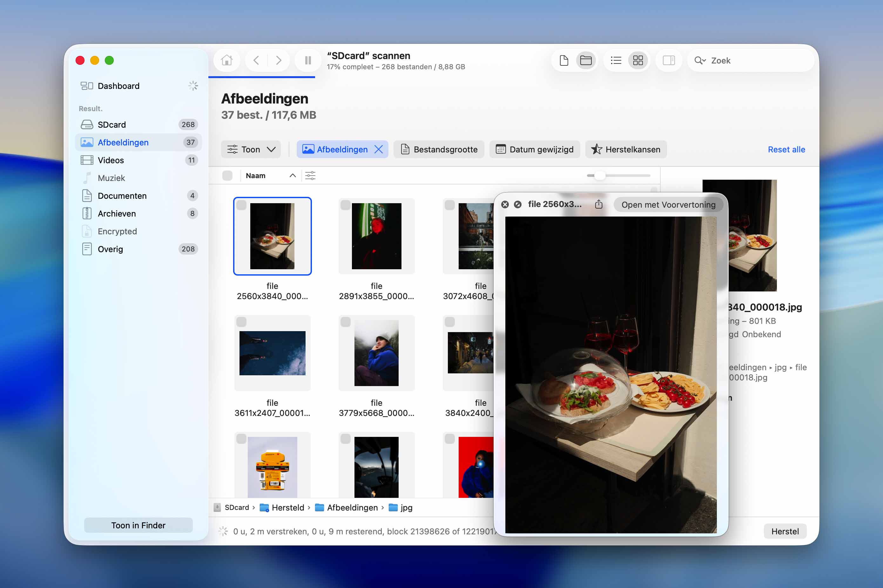Check the file 2891x3855 thumbnail checkbox

pyautogui.click(x=345, y=205)
